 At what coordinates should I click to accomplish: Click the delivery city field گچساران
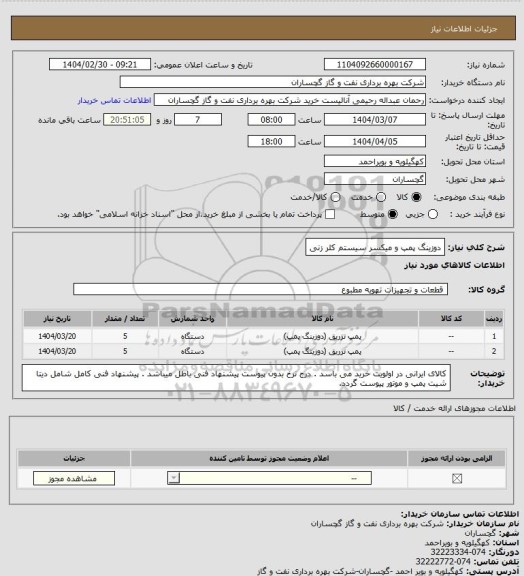[375, 179]
